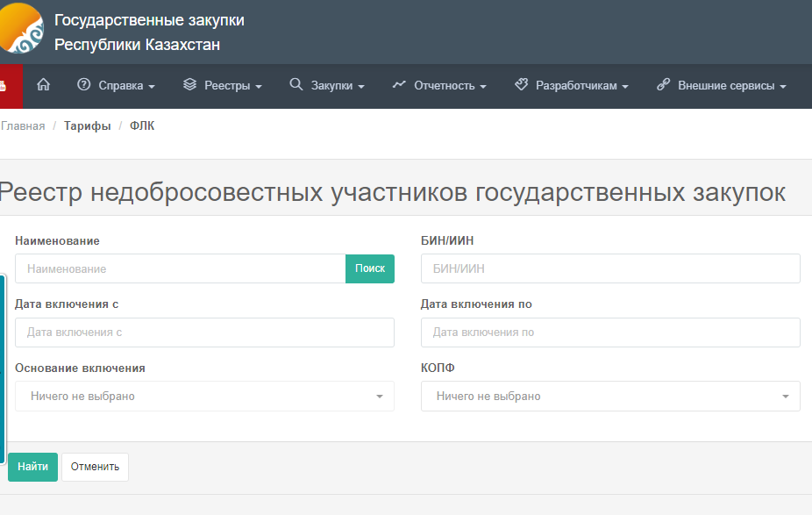Click magnifier icon beside Закупки
Screen dimensions: 812x515
pos(296,86)
